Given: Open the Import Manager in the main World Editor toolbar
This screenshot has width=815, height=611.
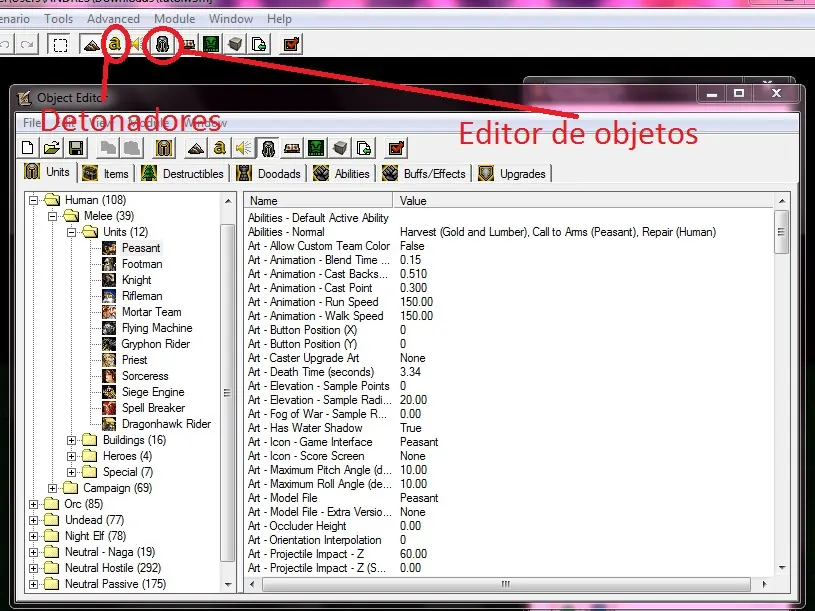Looking at the screenshot, I should (259, 45).
